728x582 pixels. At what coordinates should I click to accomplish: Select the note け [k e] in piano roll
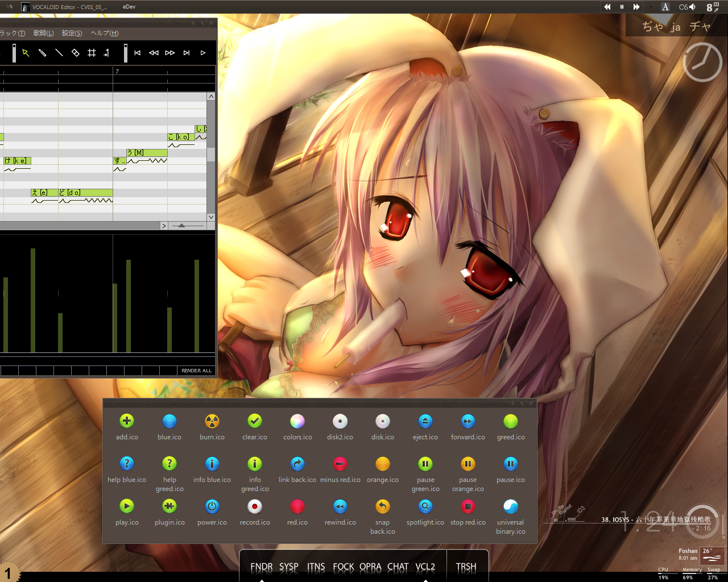click(17, 161)
